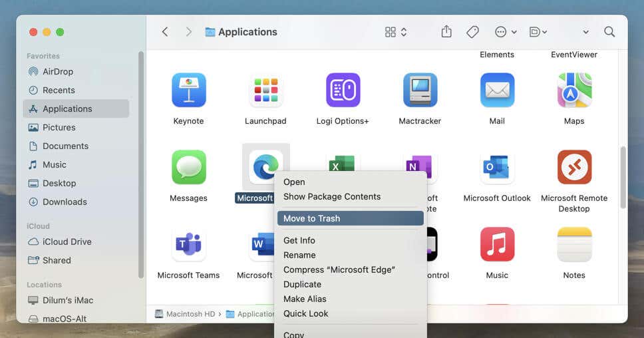This screenshot has height=338, width=644.
Task: Click the Tags toolbar icon
Action: (x=473, y=32)
